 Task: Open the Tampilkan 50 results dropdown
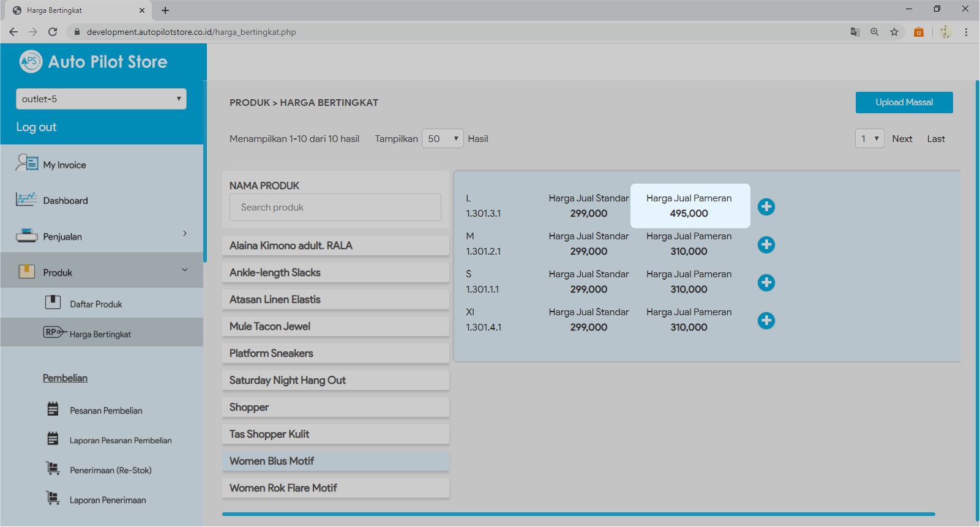pyautogui.click(x=443, y=139)
